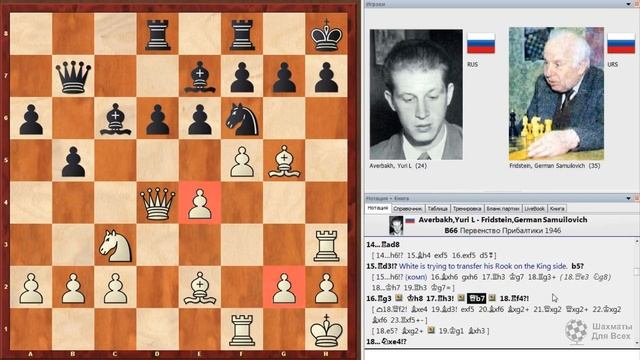
Task: Click the small player photo in notation header
Action: pos(396,225)
